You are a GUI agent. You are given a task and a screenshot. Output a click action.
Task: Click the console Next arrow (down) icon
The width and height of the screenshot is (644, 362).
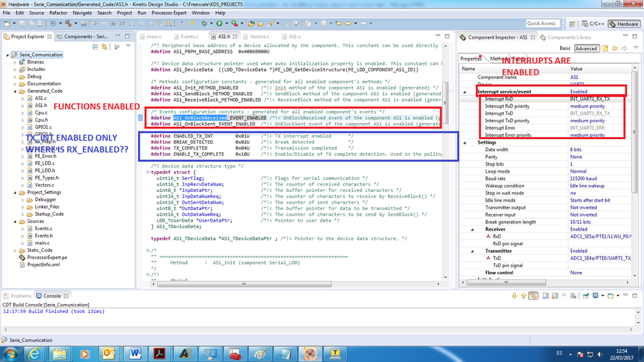[514, 296]
